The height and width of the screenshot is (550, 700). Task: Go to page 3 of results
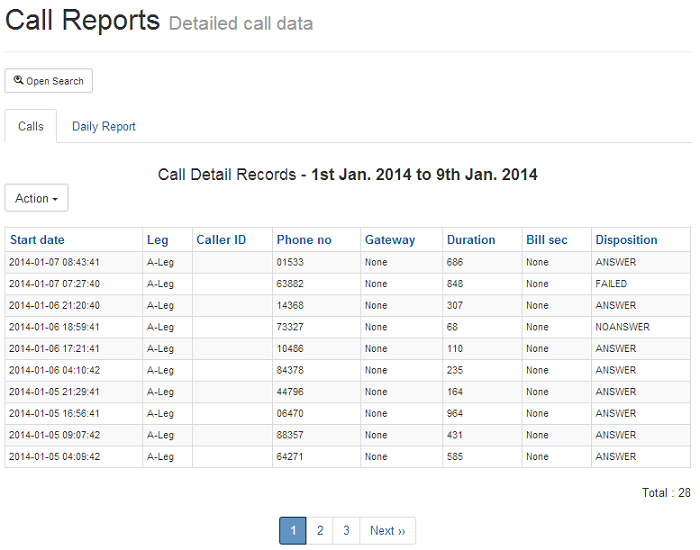point(346,531)
